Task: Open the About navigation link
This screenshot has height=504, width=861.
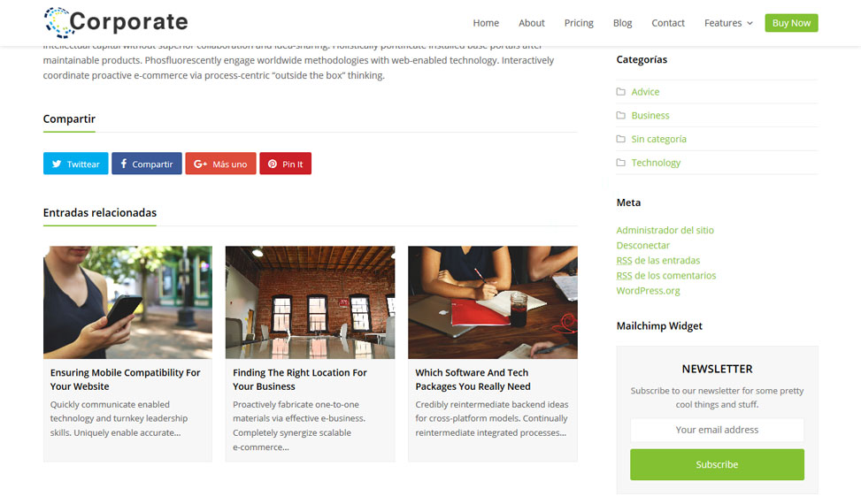Action: click(532, 23)
